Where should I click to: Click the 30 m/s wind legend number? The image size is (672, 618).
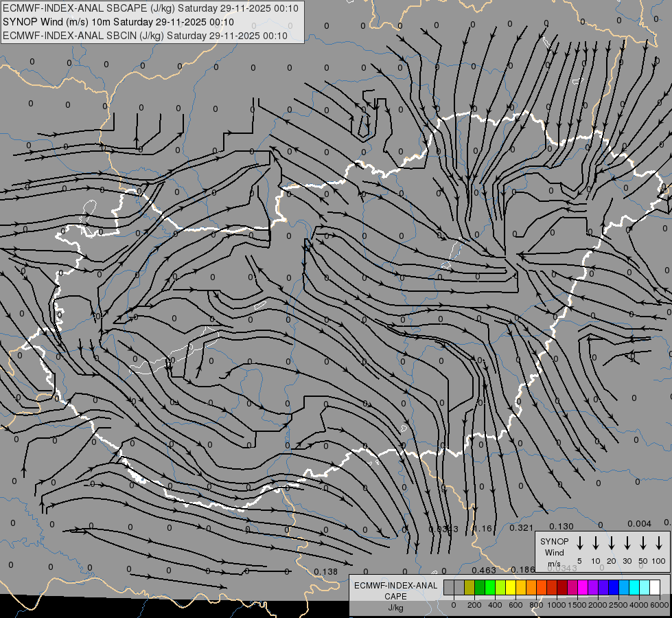click(627, 561)
